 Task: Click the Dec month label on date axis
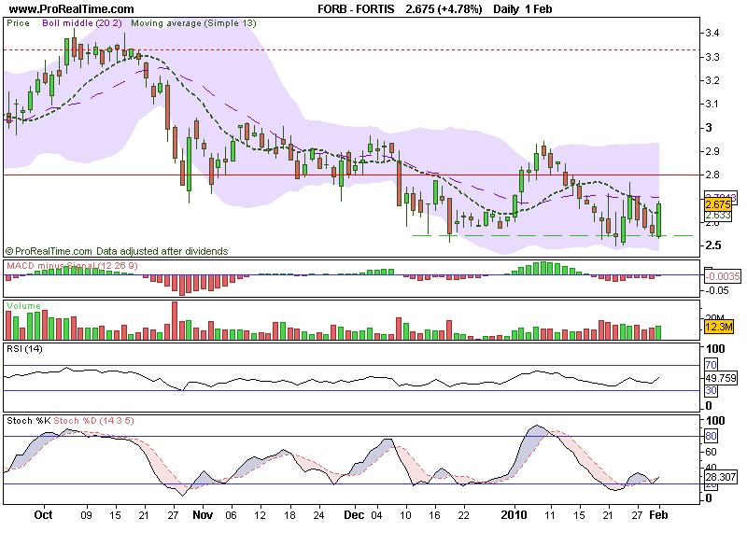click(x=354, y=515)
